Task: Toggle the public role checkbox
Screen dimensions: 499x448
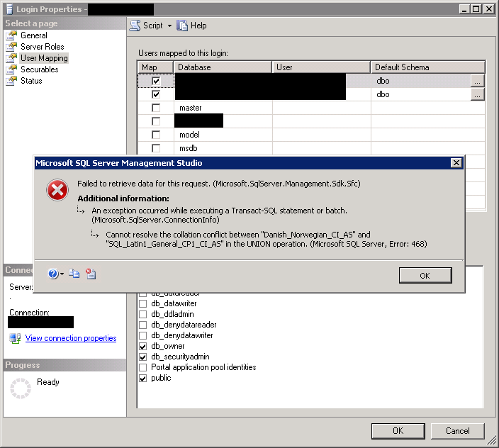Action: pyautogui.click(x=143, y=379)
